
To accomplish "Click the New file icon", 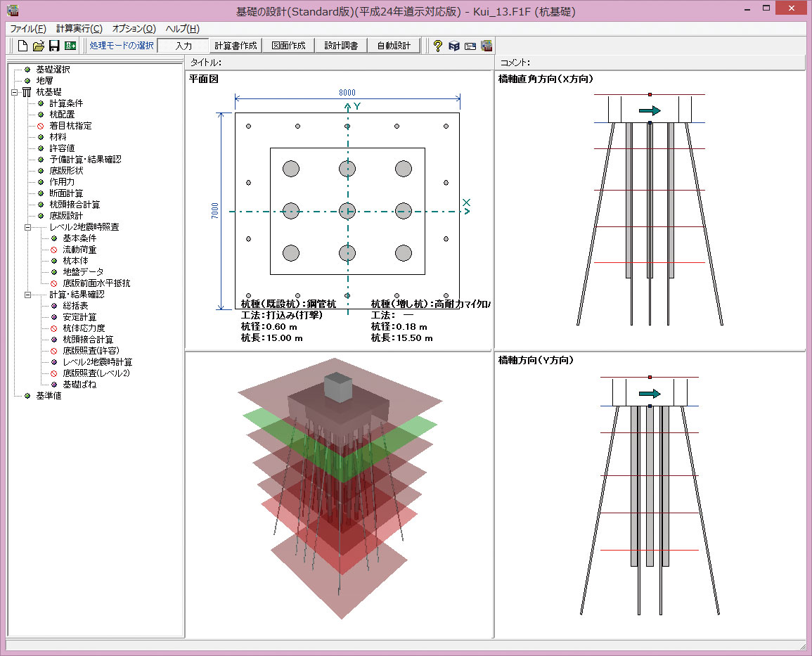I will click(x=22, y=46).
